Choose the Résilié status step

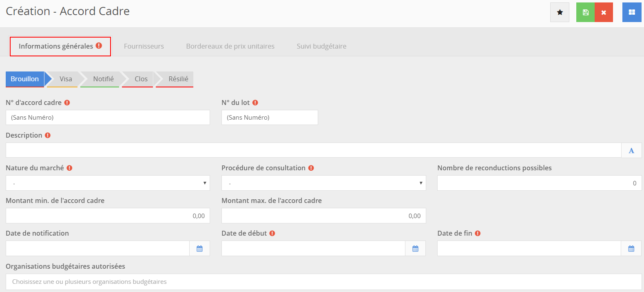click(178, 79)
